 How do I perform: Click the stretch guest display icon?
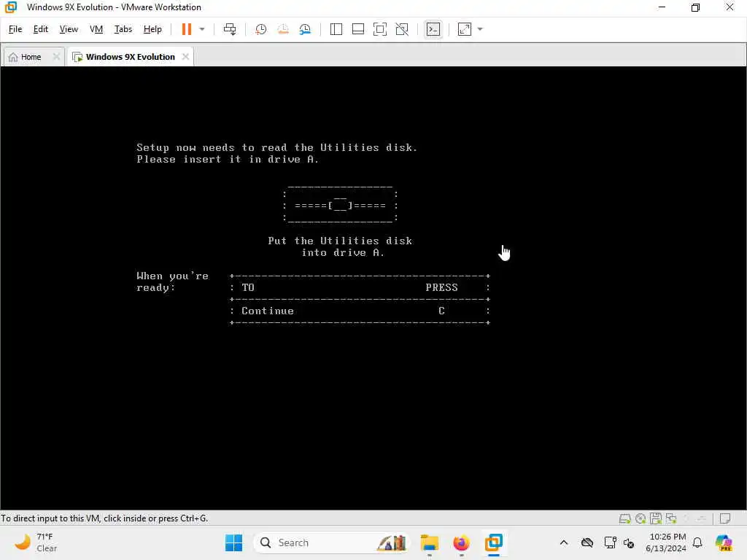(x=465, y=29)
